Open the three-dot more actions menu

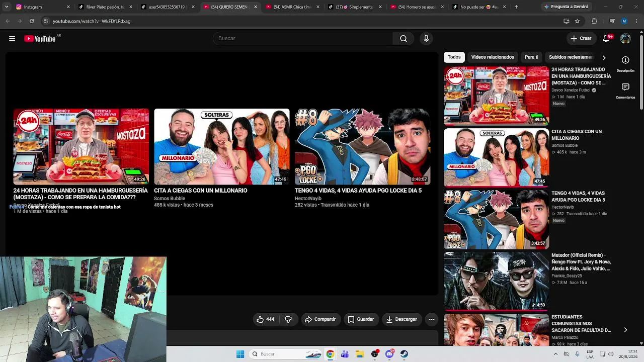click(x=431, y=319)
